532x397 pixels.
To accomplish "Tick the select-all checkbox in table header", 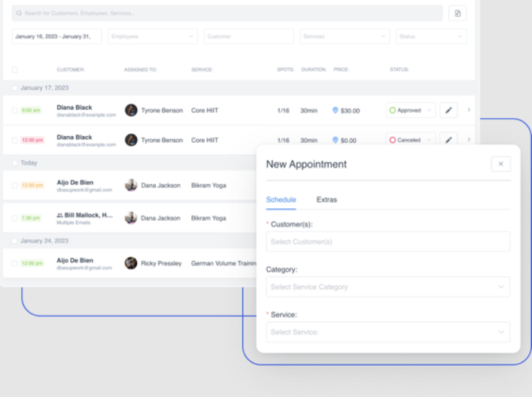I will [x=14, y=70].
